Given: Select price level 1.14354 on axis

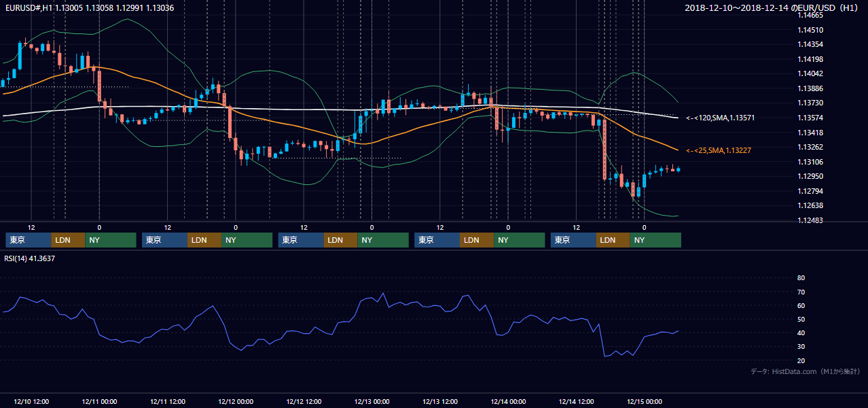Looking at the screenshot, I should point(810,44).
